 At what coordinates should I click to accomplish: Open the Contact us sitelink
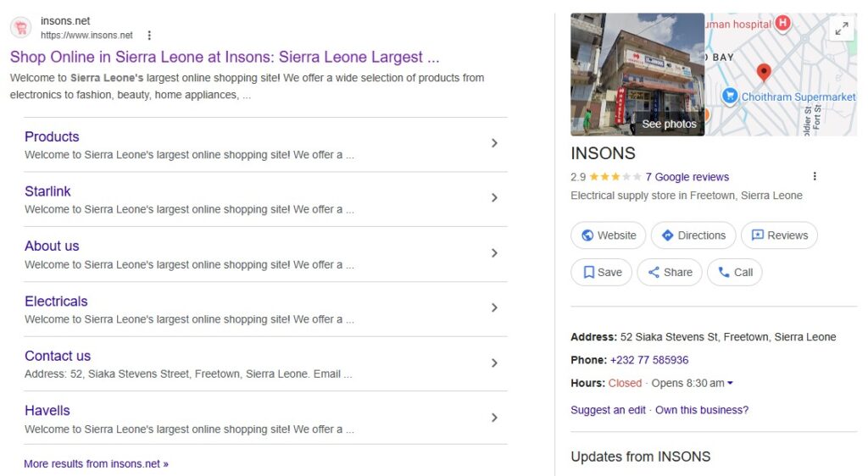click(58, 356)
